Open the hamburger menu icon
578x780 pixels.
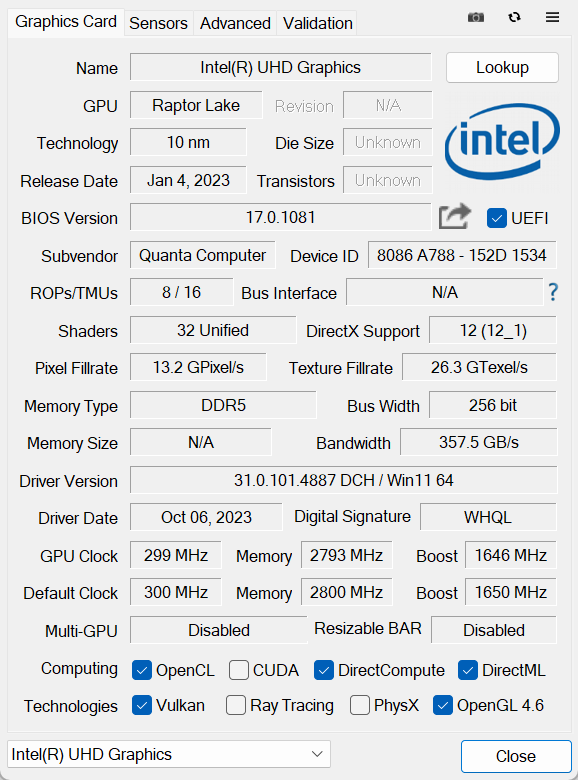click(552, 17)
